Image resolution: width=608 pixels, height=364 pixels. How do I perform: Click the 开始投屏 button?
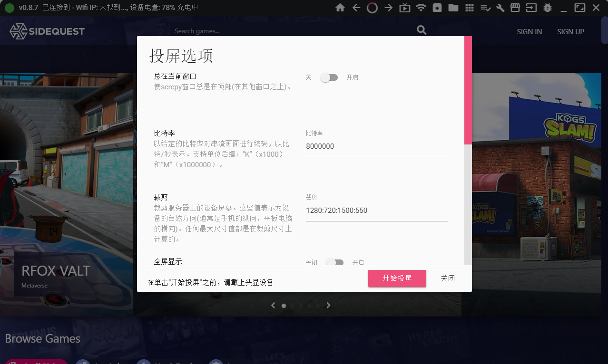click(x=397, y=278)
